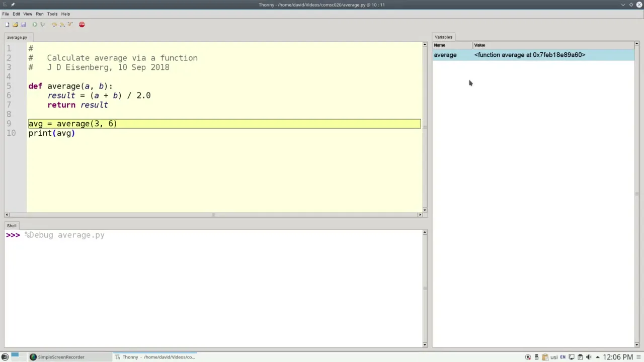Click the Step into debugger icon
The width and height of the screenshot is (644, 362).
62,24
